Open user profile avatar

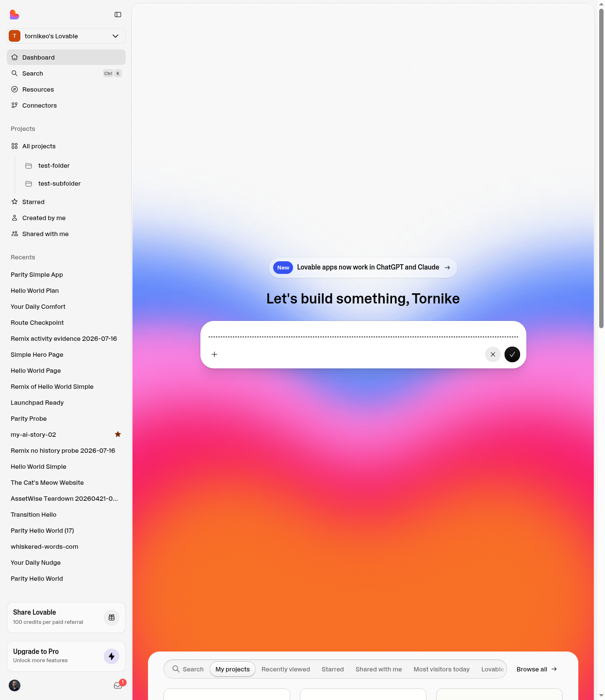[x=15, y=685]
